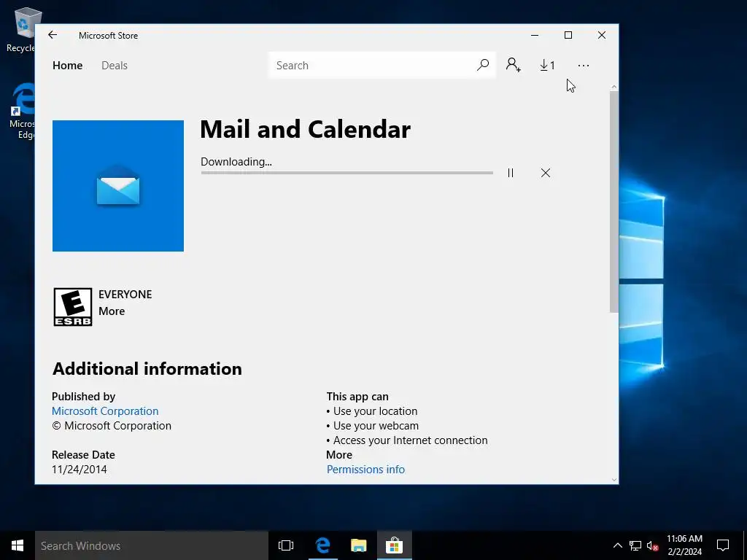Open the muted volume tray icon

point(652,545)
